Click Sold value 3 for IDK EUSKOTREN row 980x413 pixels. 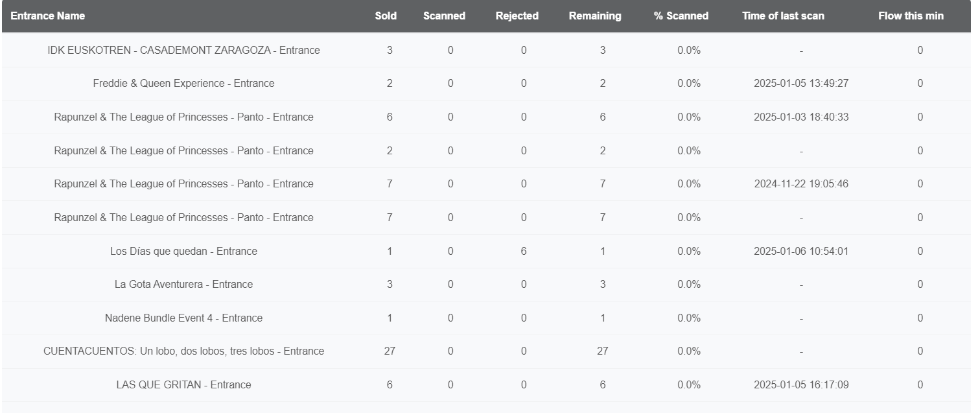(390, 50)
